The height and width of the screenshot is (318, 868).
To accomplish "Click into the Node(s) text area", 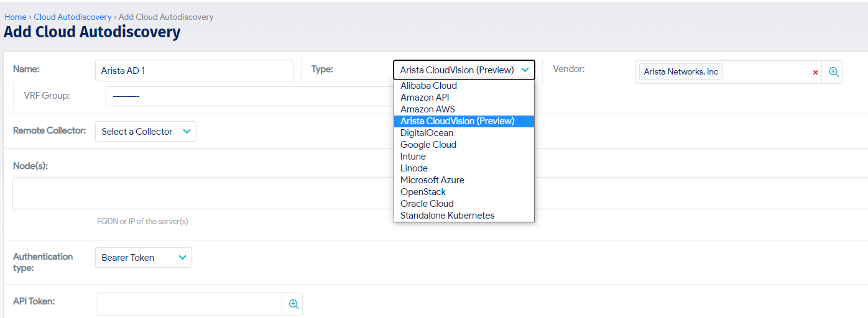I will click(x=440, y=193).
